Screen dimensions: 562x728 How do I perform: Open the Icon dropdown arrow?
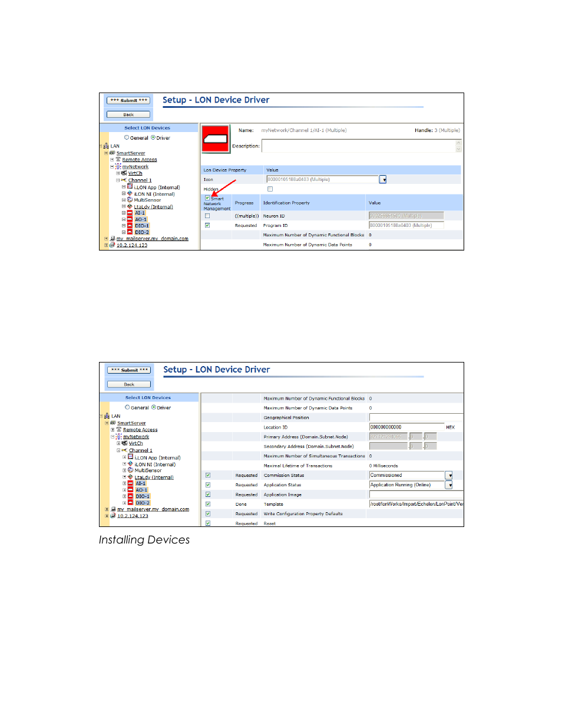(383, 179)
